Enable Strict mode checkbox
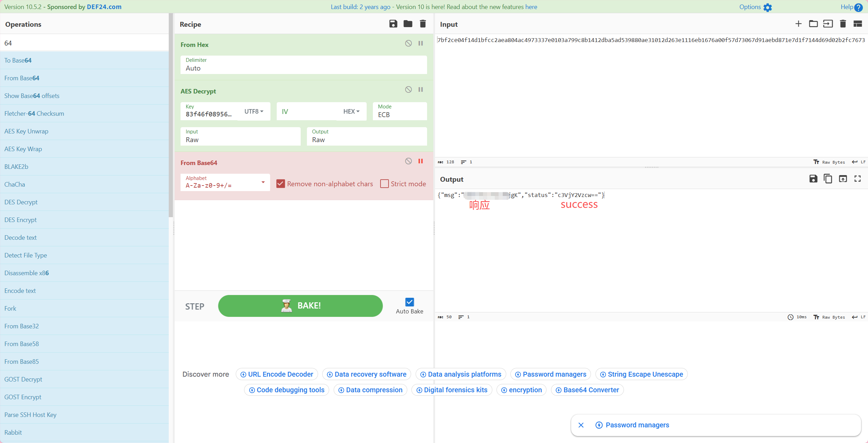The height and width of the screenshot is (443, 868). (384, 184)
